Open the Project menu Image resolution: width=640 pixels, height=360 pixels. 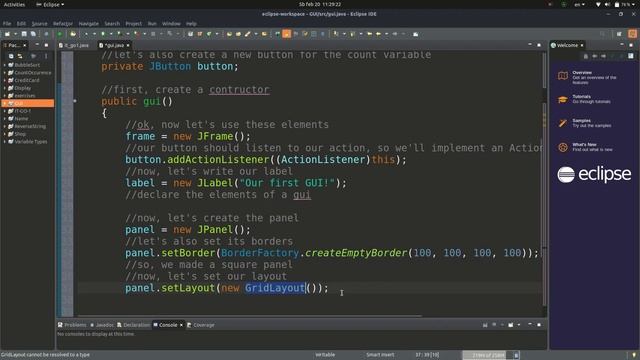(x=133, y=24)
